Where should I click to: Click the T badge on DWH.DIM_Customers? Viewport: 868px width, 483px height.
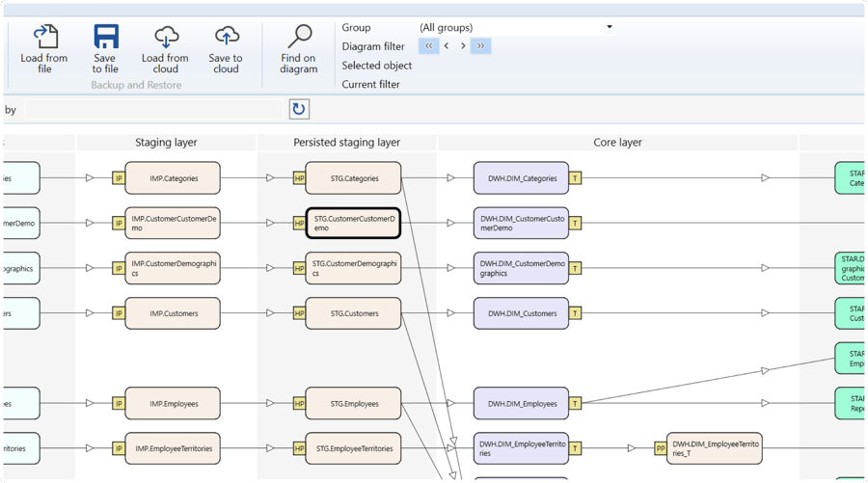click(575, 313)
